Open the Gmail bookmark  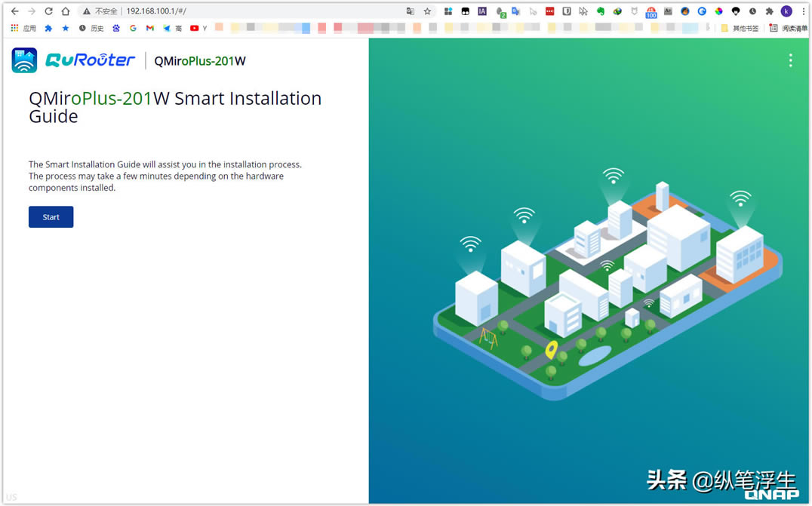(150, 28)
